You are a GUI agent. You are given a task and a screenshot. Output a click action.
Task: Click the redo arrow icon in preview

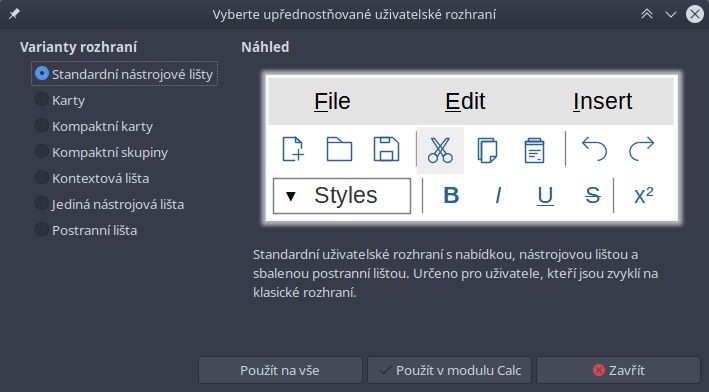click(x=641, y=149)
